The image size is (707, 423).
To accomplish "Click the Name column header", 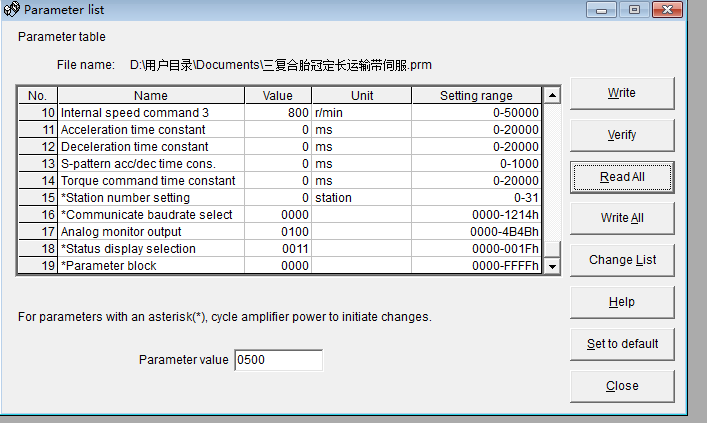I will pyautogui.click(x=151, y=96).
